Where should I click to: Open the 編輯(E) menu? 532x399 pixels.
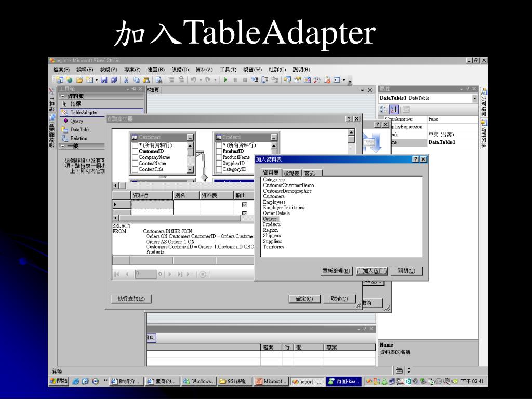(x=85, y=70)
